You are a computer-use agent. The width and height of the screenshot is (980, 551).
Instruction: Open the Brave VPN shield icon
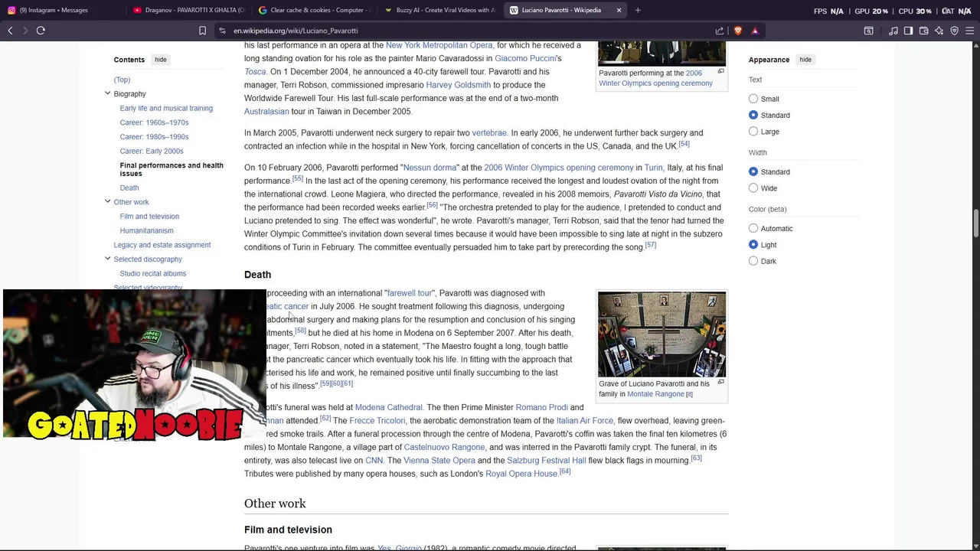pos(954,31)
